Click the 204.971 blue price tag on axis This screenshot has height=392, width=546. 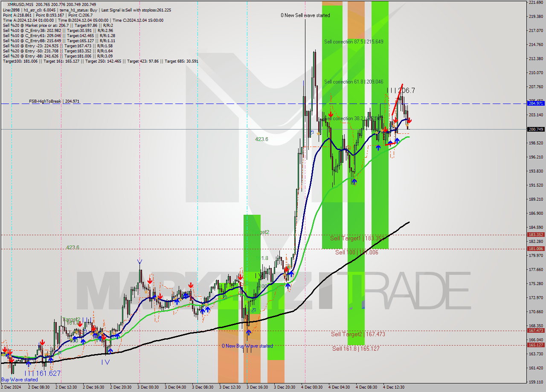pyautogui.click(x=536, y=104)
